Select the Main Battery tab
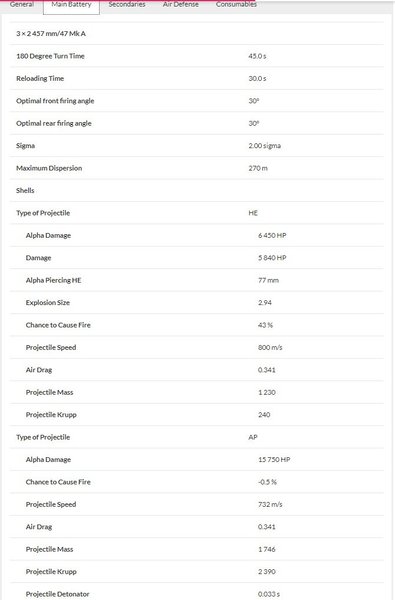The height and width of the screenshot is (600, 395). pos(71,5)
